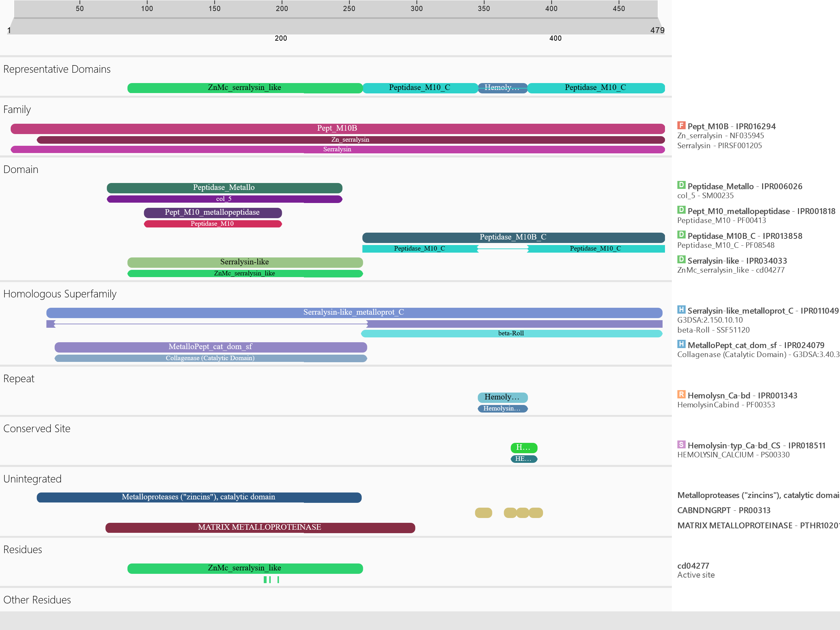Screen dimensions: 840x630
Task: Open MATRIX METALLOPROTEINASE PTHR link
Action: [x=758, y=526]
